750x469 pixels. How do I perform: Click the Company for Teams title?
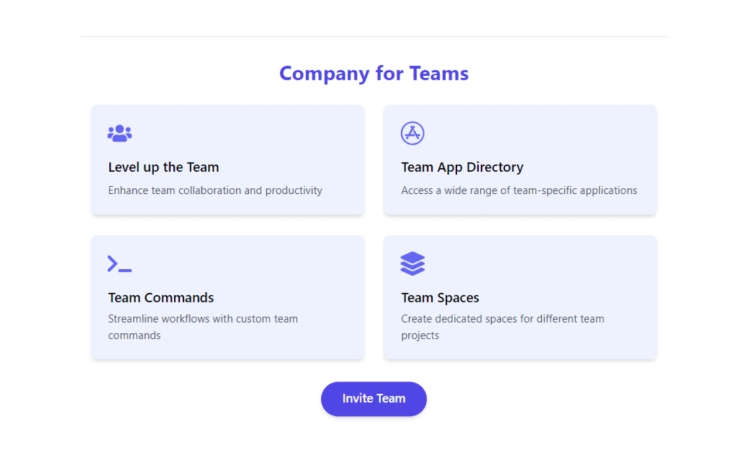pos(374,73)
